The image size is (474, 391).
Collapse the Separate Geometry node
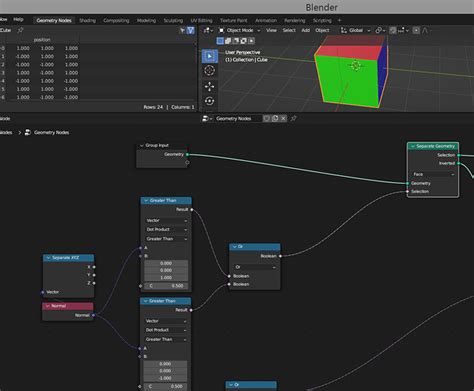[413, 146]
